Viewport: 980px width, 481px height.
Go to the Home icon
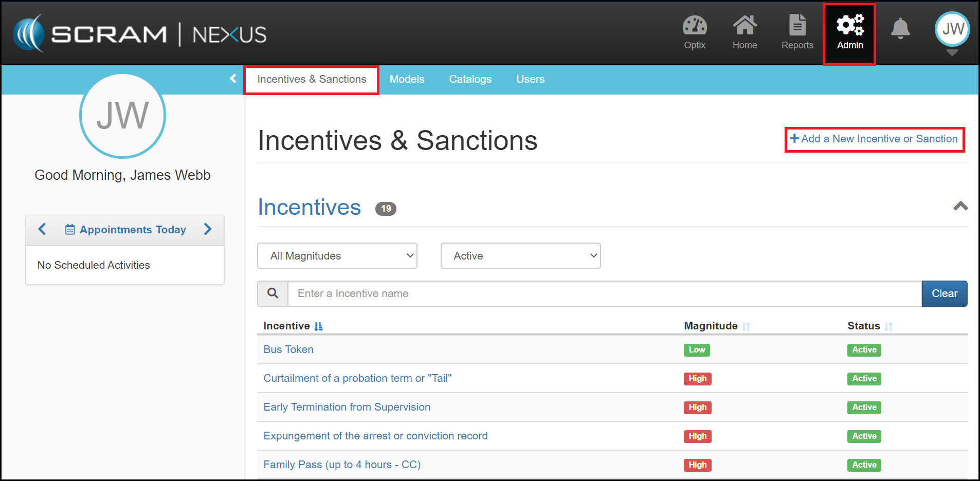(745, 26)
